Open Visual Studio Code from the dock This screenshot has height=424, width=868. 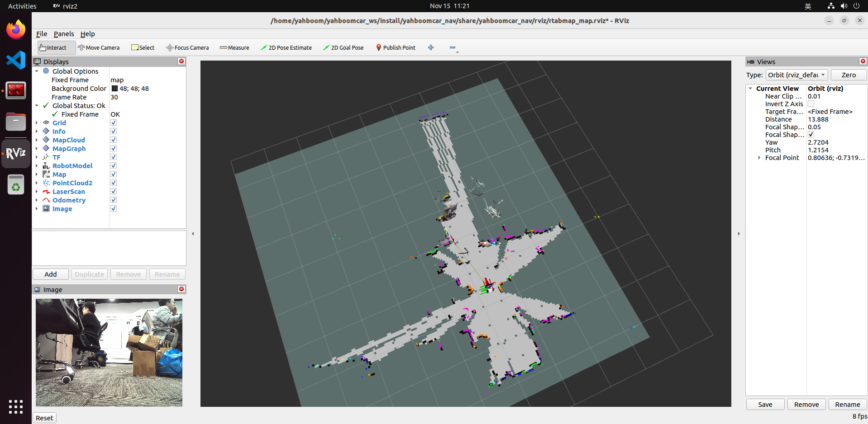pyautogui.click(x=16, y=60)
